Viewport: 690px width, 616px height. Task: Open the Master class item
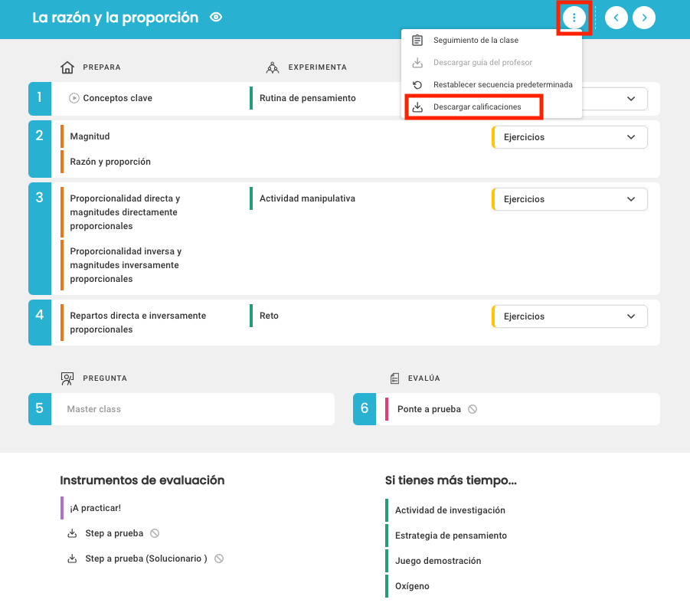click(x=93, y=409)
